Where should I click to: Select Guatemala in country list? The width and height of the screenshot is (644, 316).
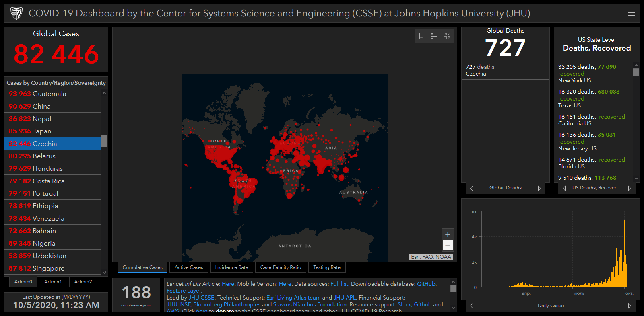pyautogui.click(x=53, y=94)
